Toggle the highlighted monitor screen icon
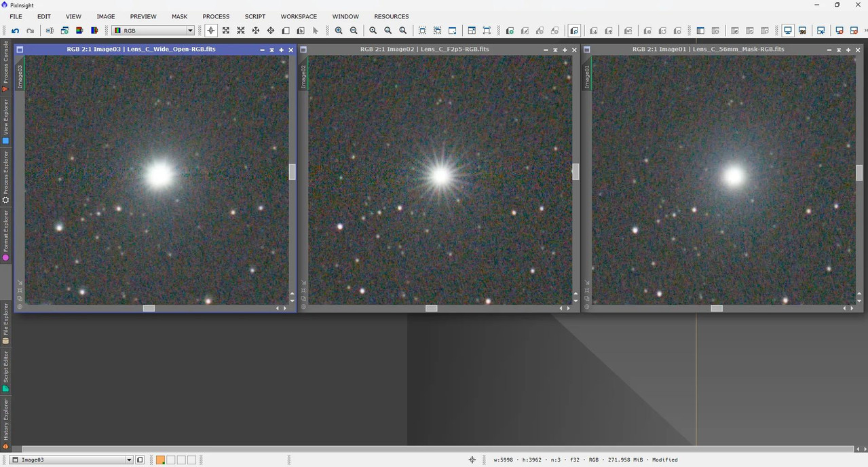This screenshot has height=467, width=868. pos(788,31)
